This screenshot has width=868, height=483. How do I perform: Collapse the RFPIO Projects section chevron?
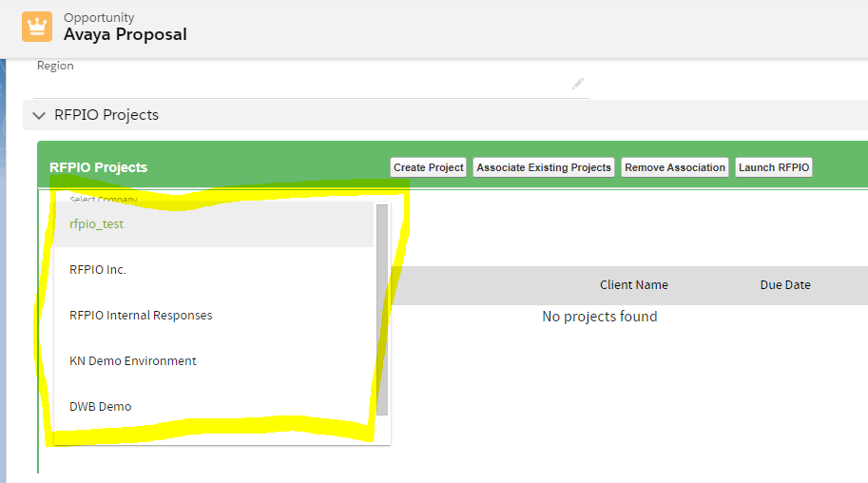pyautogui.click(x=39, y=115)
